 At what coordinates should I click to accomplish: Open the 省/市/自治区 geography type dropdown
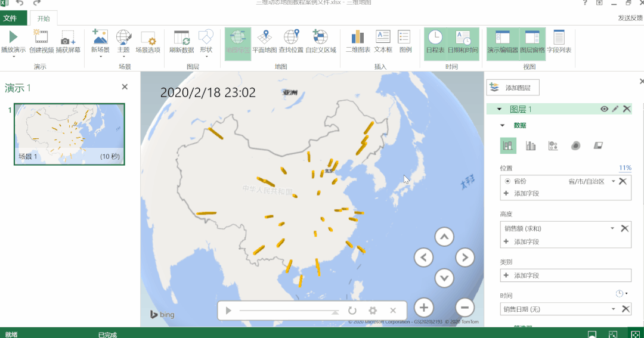point(613,181)
